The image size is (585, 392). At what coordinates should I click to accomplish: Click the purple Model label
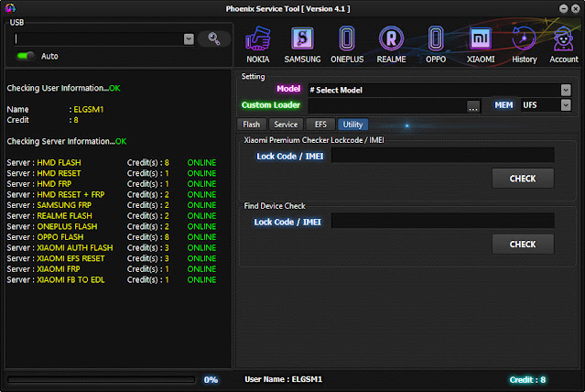288,89
